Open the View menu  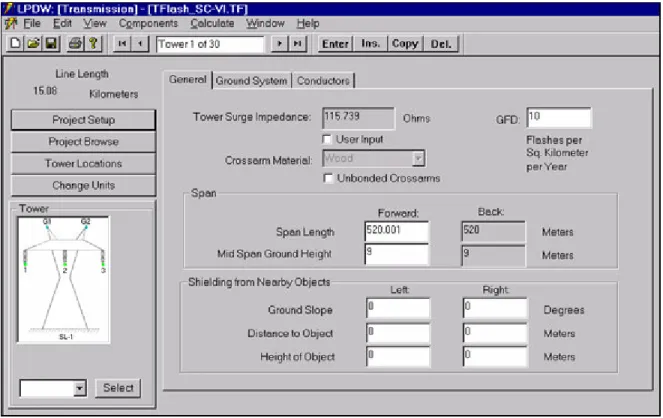(x=95, y=23)
